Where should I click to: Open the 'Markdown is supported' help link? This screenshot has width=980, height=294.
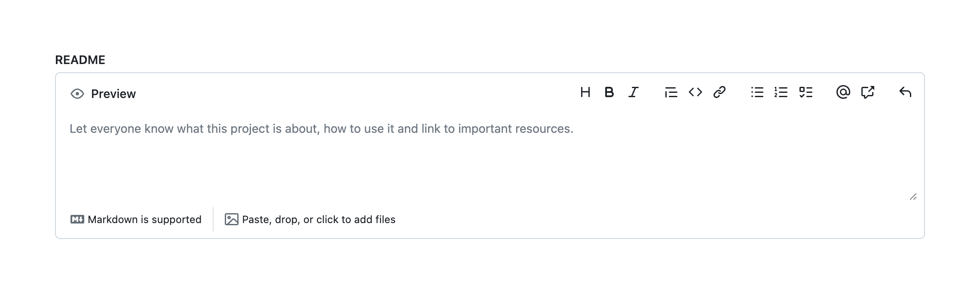(144, 220)
